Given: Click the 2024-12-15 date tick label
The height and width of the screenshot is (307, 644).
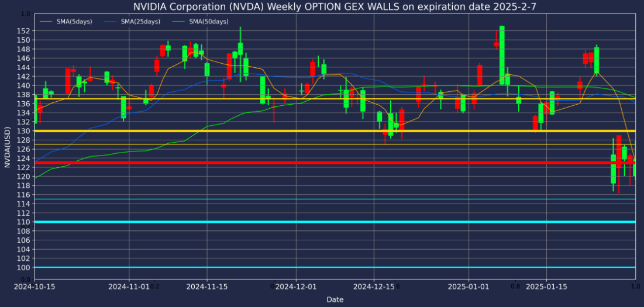Looking at the screenshot, I should [374, 287].
